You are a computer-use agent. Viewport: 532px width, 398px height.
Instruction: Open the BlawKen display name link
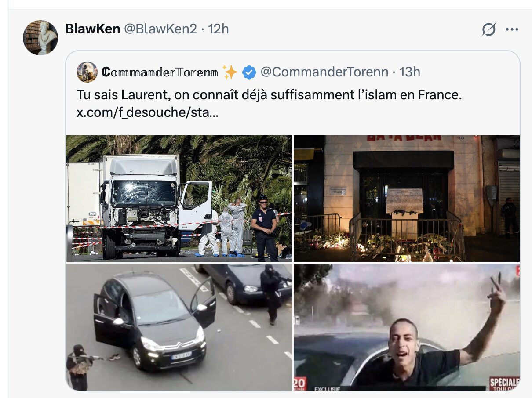click(x=93, y=29)
